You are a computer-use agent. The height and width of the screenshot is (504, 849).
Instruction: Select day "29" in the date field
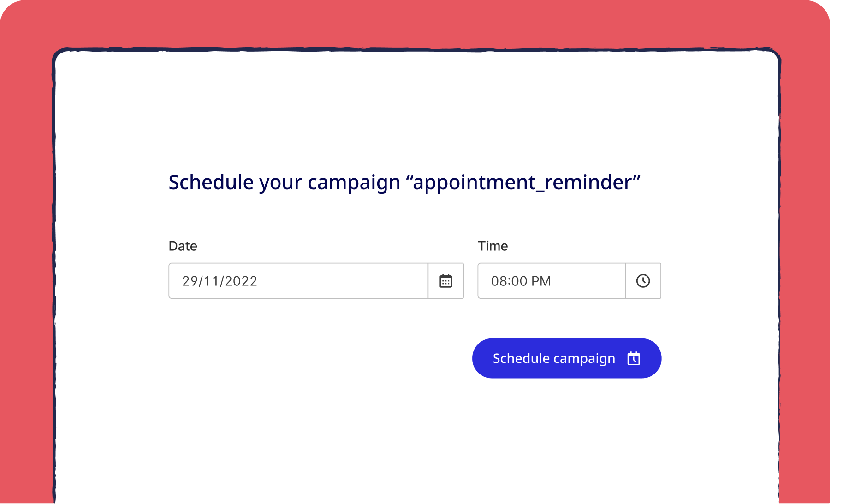coord(190,281)
